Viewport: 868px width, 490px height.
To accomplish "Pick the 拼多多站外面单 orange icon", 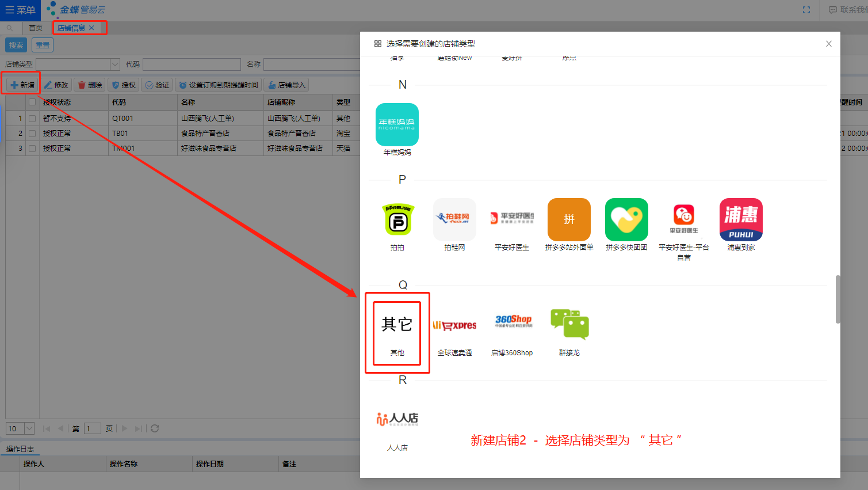I will [569, 219].
